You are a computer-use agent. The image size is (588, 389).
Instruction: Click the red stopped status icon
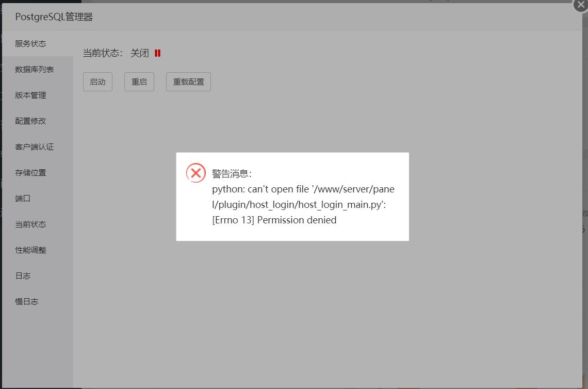[x=157, y=53]
